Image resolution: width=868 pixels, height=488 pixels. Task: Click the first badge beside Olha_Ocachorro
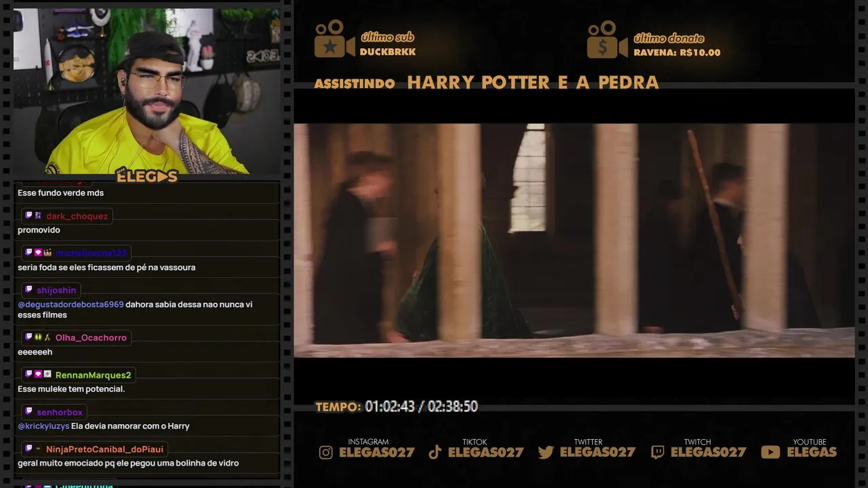(29, 337)
